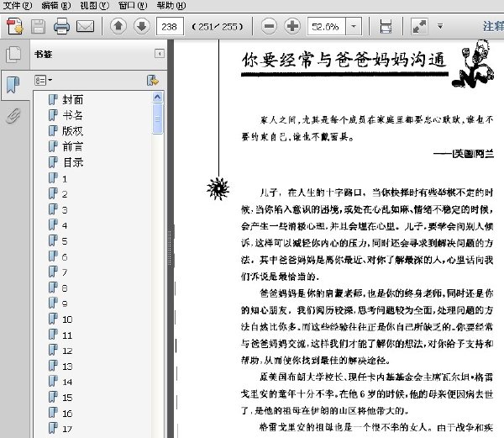Select bookmark 2
This screenshot has height=438, width=504.
65,194
